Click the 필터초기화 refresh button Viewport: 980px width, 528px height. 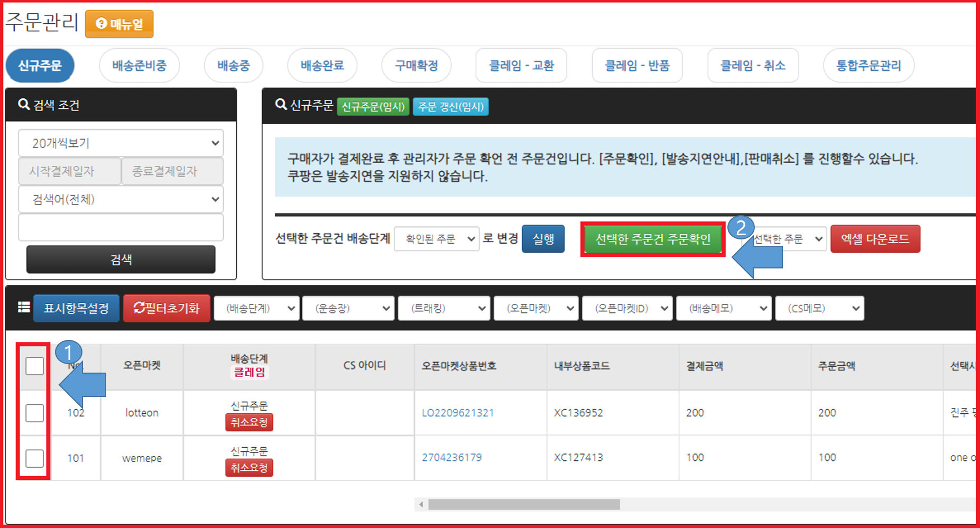click(167, 308)
